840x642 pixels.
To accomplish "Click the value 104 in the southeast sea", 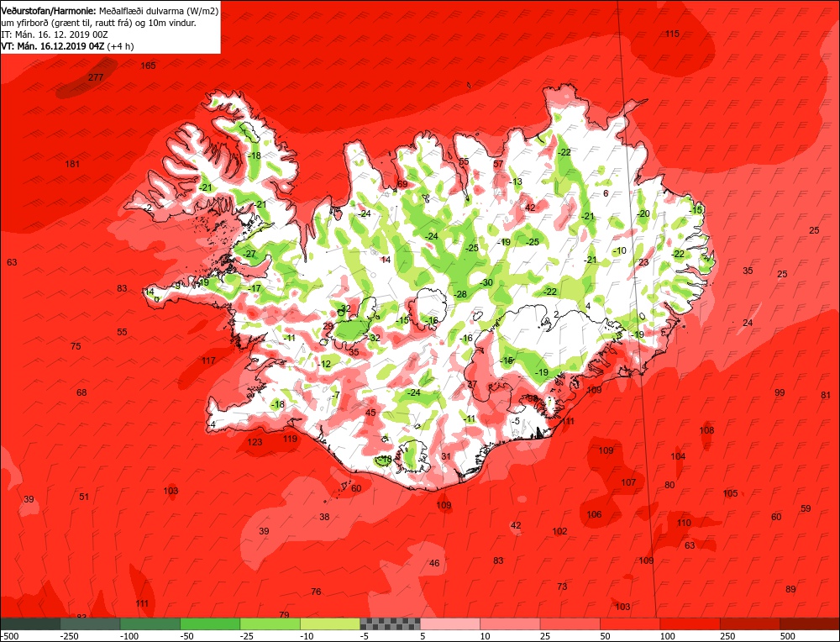I will [678, 456].
